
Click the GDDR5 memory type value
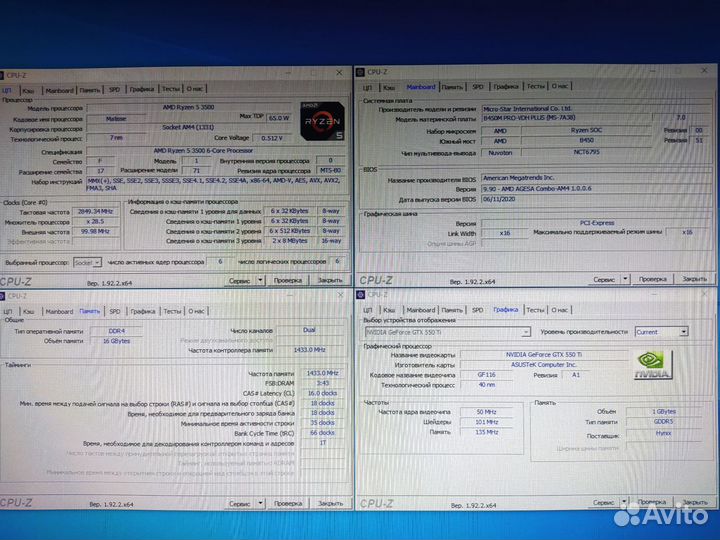click(x=663, y=422)
